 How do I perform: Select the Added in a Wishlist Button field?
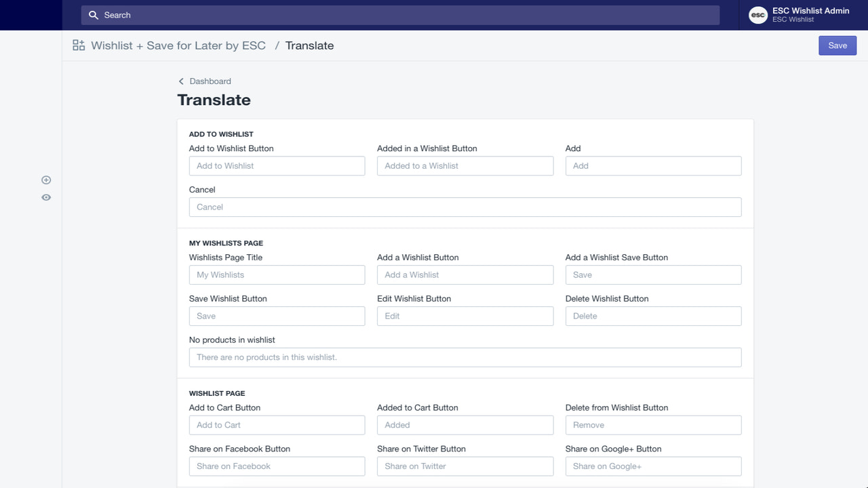[465, 165]
